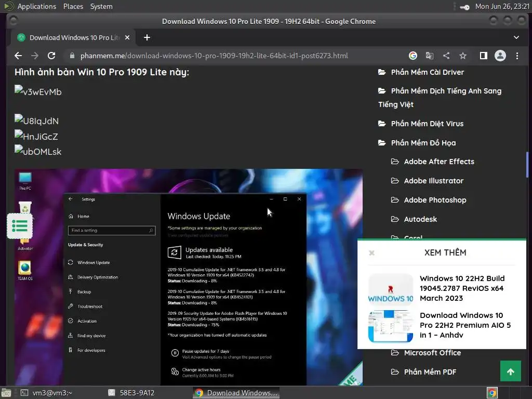Click the forward navigation arrow

pos(35,56)
